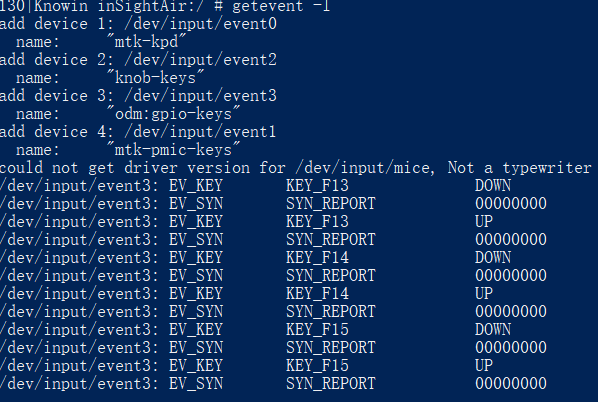The height and width of the screenshot is (402, 598).
Task: Click KEY_F14 on the DOWN line
Action: click(x=317, y=257)
